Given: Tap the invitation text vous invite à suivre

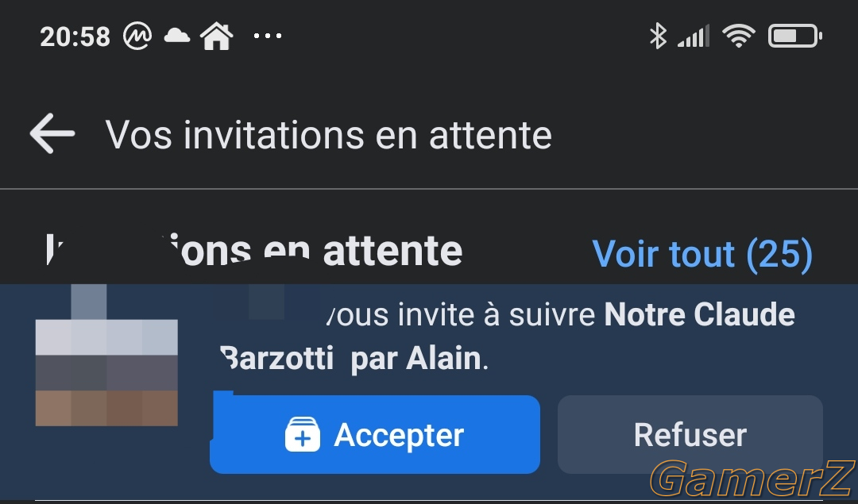Looking at the screenshot, I should point(461,315).
